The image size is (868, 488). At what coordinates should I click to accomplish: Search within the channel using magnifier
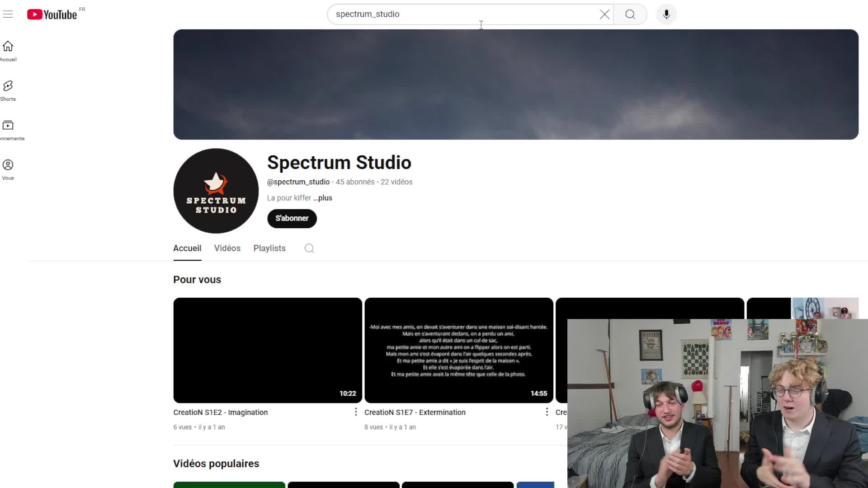tap(309, 249)
